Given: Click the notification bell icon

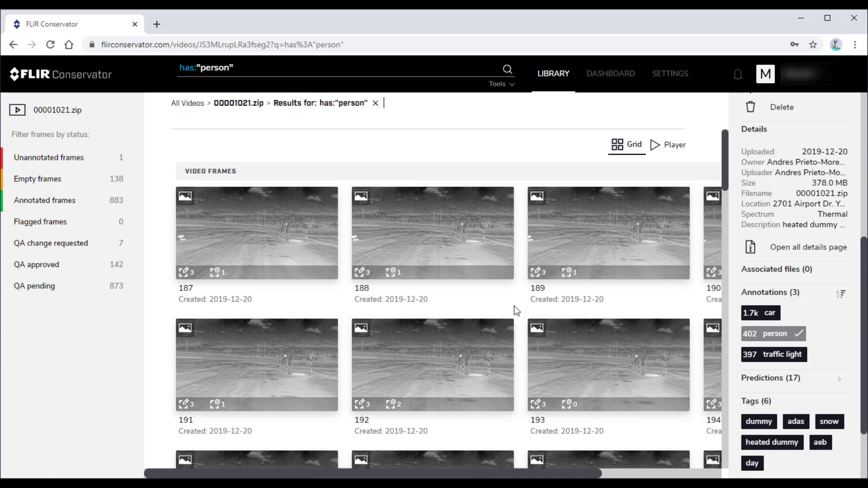Looking at the screenshot, I should (x=737, y=74).
